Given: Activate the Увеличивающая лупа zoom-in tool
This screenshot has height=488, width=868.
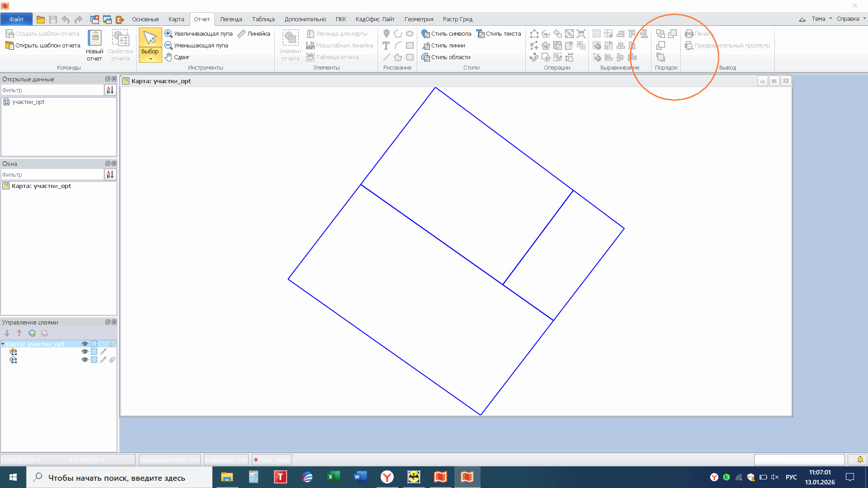Looking at the screenshot, I should point(198,34).
